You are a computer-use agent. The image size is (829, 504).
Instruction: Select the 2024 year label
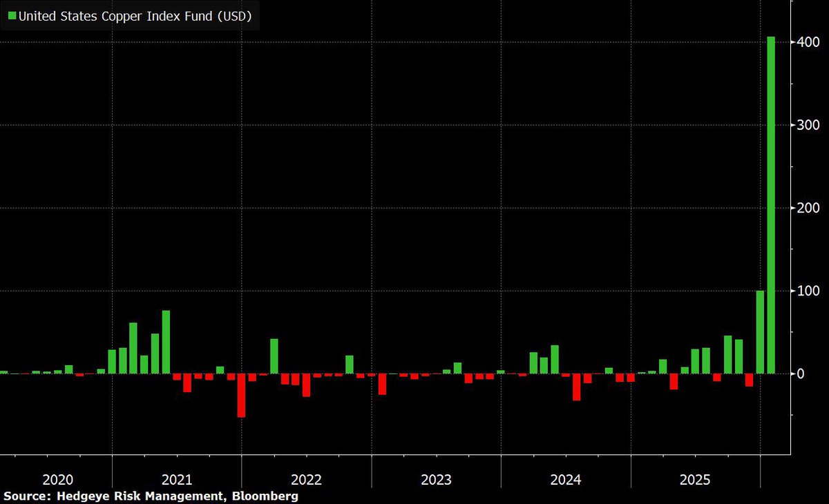[567, 479]
